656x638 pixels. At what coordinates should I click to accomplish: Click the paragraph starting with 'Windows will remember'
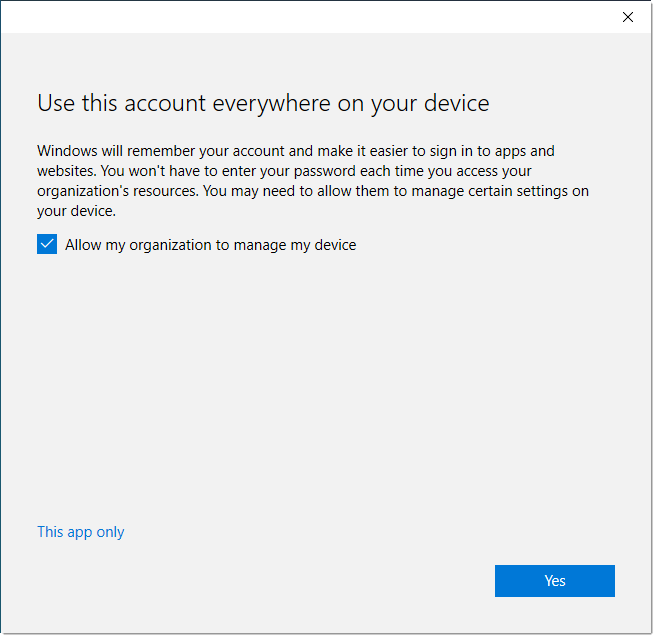point(313,181)
